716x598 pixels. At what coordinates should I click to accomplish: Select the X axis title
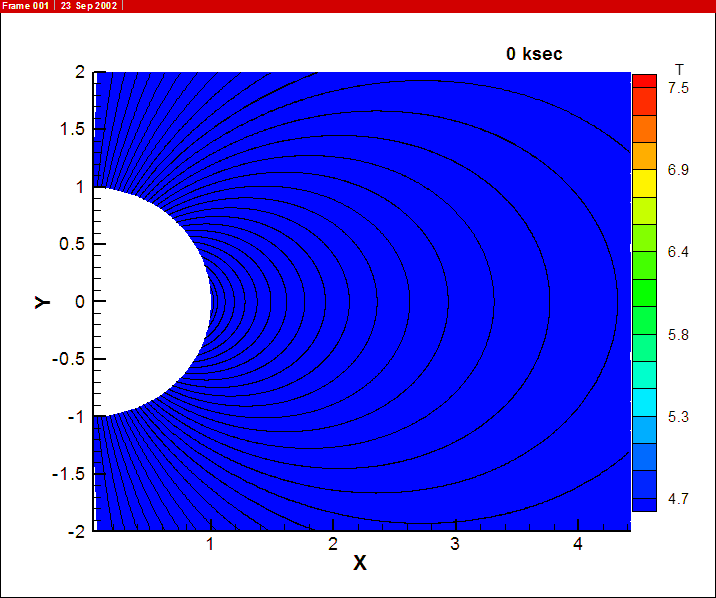(360, 563)
